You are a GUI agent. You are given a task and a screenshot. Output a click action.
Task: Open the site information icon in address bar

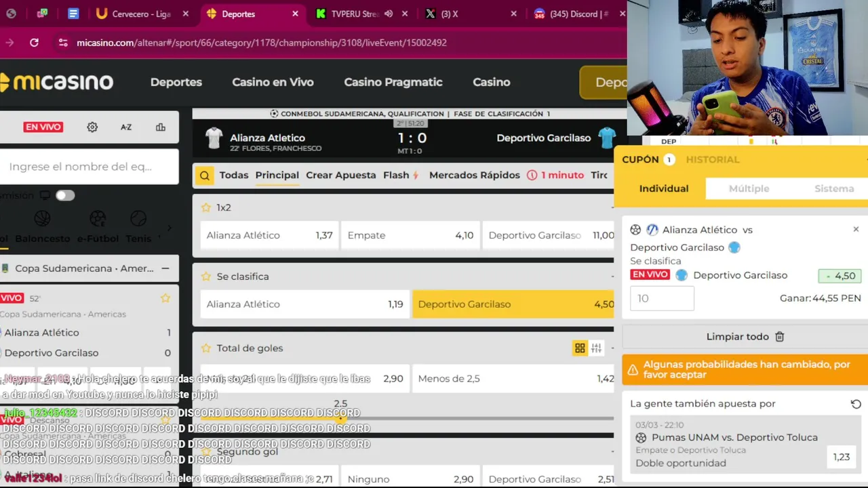point(63,42)
